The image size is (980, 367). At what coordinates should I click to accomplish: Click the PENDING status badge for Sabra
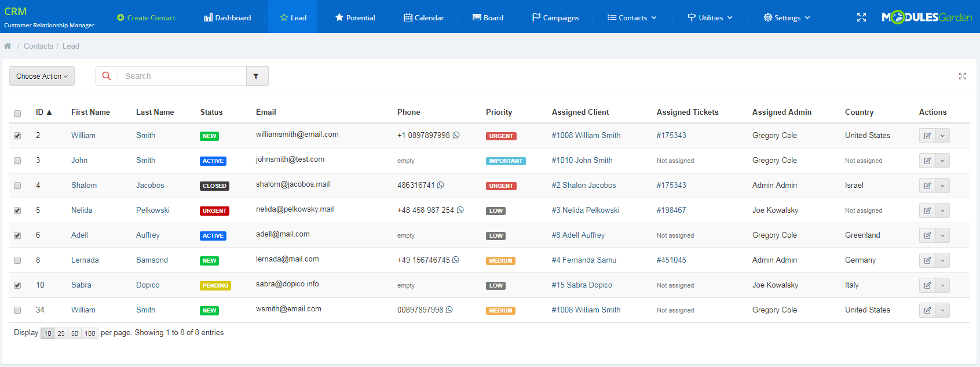(x=215, y=286)
